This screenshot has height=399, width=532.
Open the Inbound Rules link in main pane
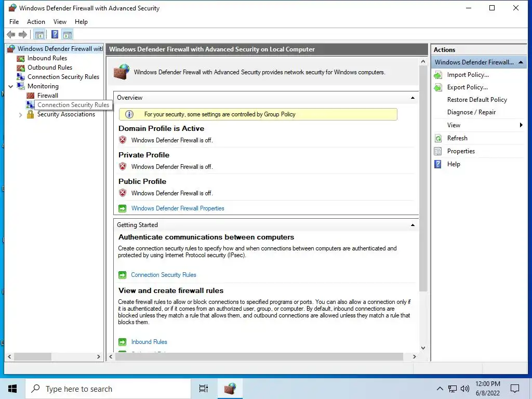coord(149,342)
